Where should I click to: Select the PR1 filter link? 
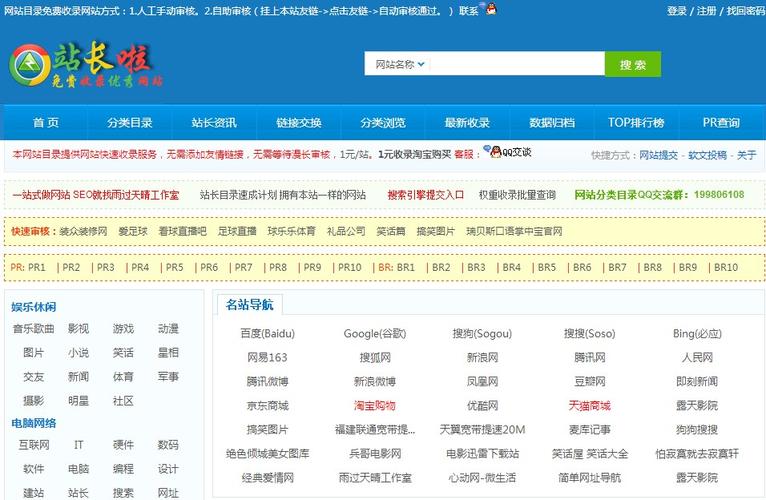tap(37, 267)
